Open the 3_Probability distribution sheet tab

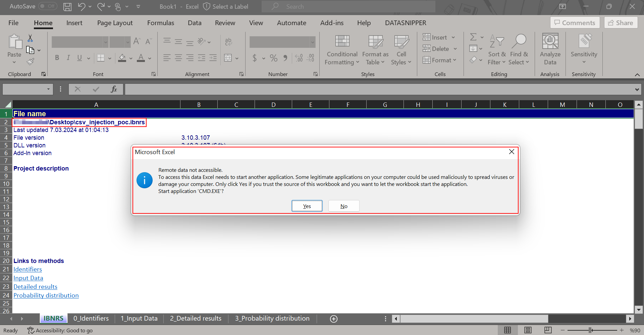tap(272, 318)
